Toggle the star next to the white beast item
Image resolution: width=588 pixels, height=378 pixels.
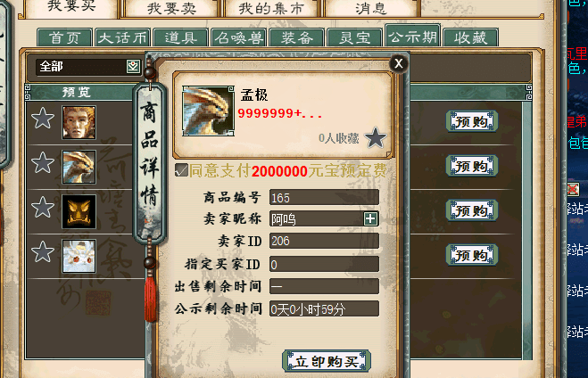(x=42, y=251)
